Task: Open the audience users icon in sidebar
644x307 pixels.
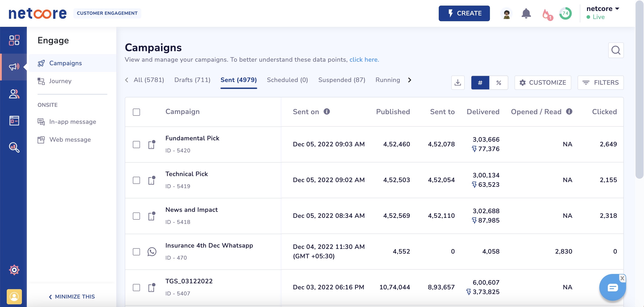Action: tap(14, 94)
